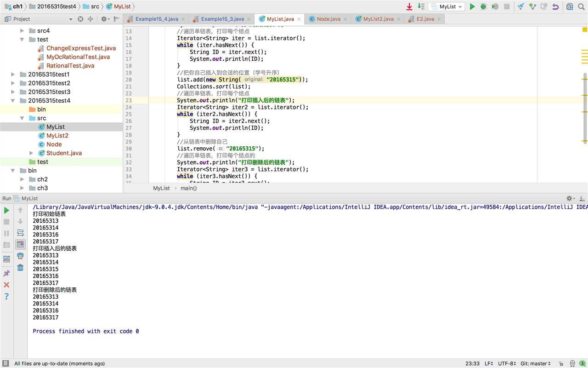Select ChangeExpressTest.java in the project tree
The image size is (588, 368).
[81, 48]
